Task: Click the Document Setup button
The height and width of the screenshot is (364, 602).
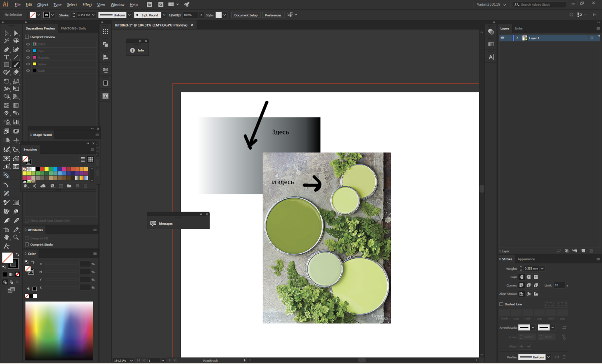Action: (246, 15)
